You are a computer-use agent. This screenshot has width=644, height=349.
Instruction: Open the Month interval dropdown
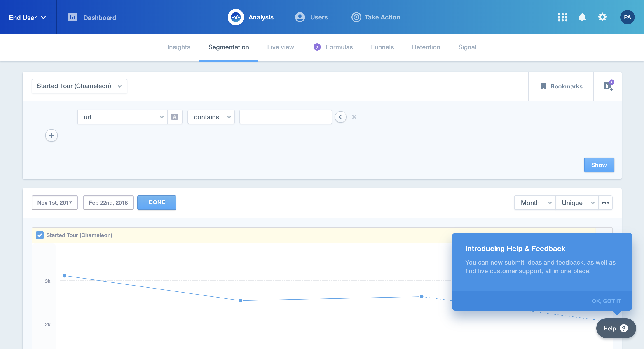click(535, 202)
